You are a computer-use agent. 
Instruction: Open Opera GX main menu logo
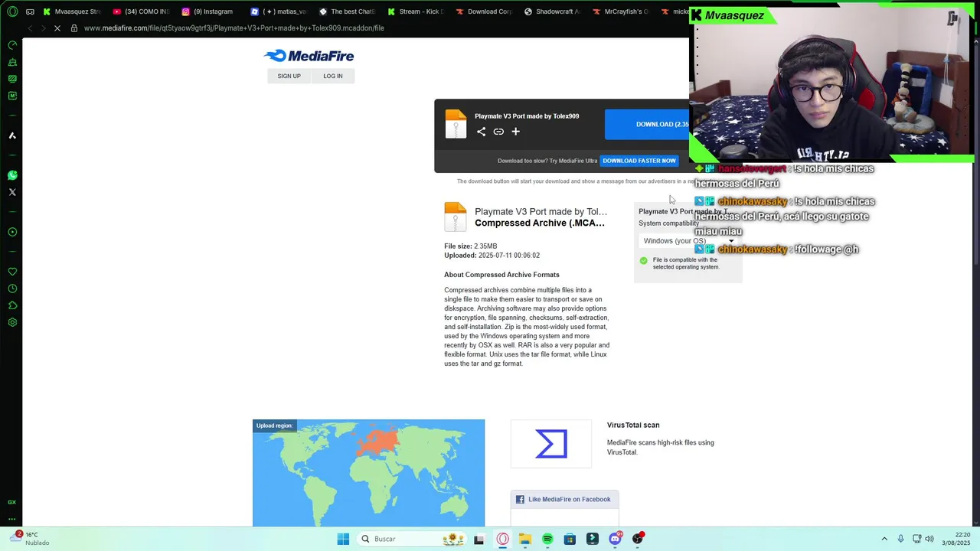click(12, 11)
